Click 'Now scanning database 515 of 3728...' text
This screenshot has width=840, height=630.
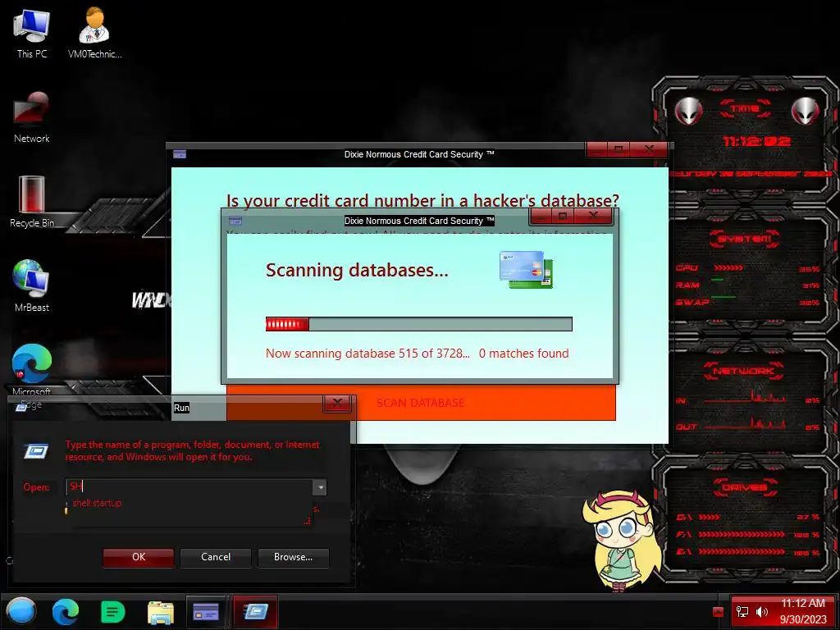pos(367,354)
